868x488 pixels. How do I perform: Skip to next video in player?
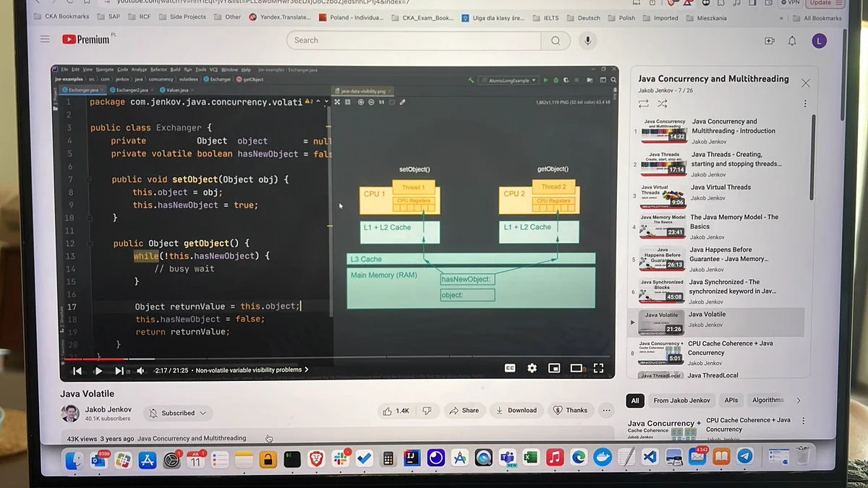coord(119,371)
